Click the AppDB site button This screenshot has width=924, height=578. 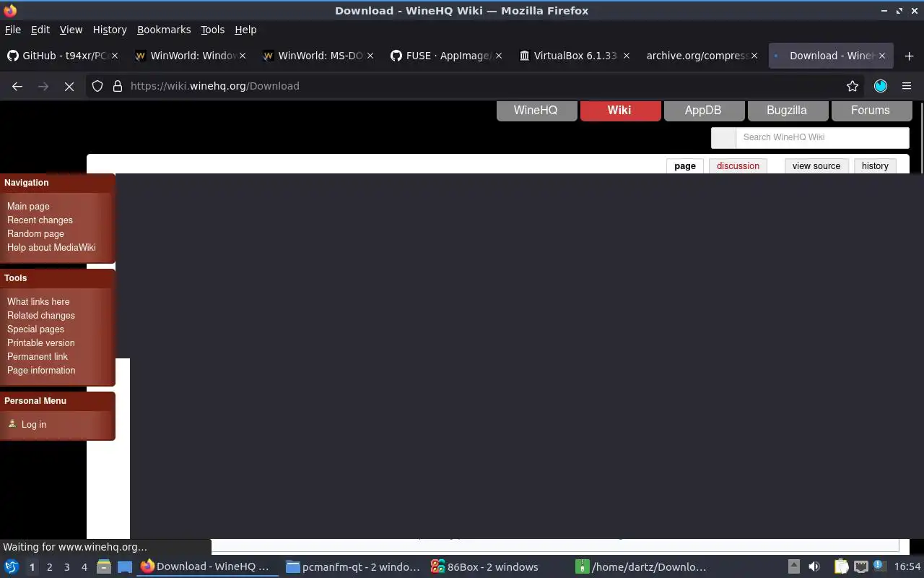pos(703,111)
